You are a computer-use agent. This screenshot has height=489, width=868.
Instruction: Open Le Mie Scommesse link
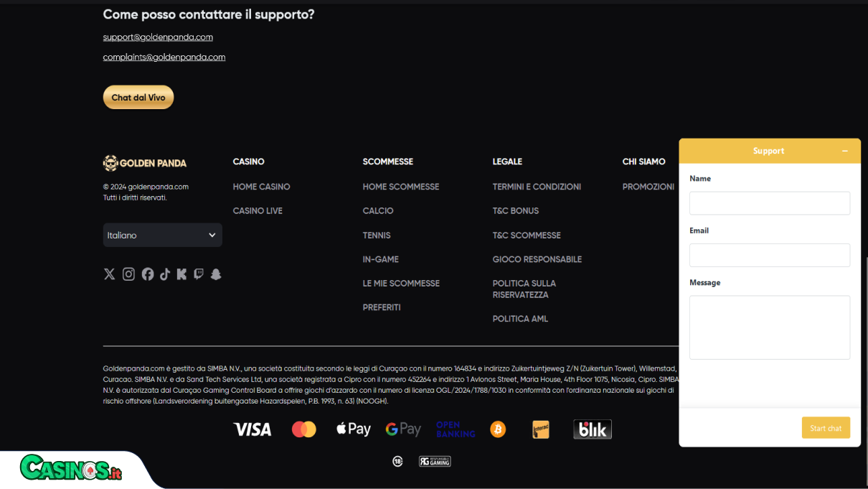[401, 284]
